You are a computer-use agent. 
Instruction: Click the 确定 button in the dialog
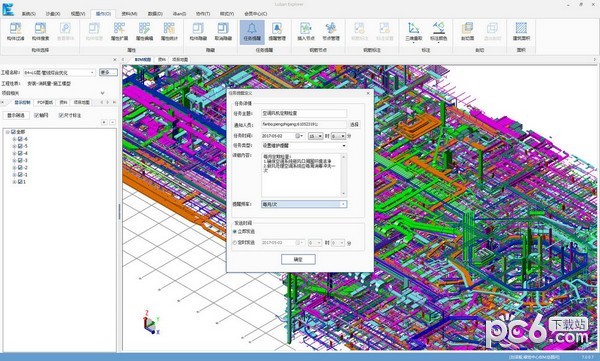[x=298, y=260]
